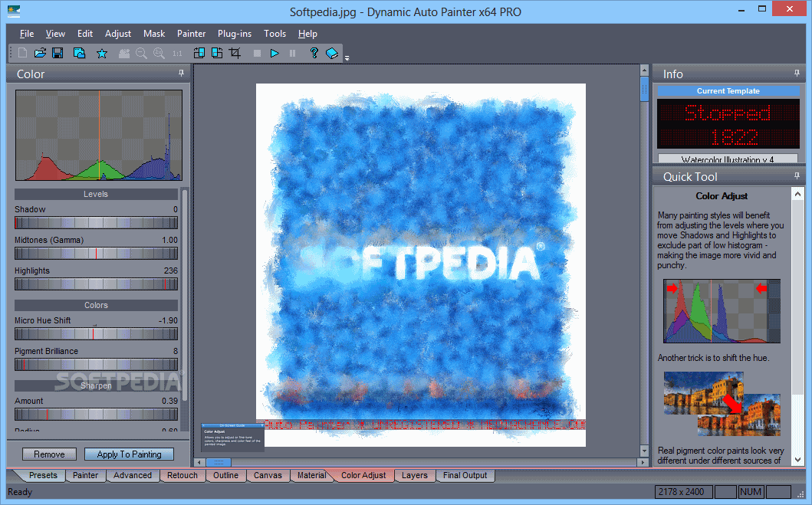812x505 pixels.
Task: Switch to the Canvas tab
Action: (268, 475)
